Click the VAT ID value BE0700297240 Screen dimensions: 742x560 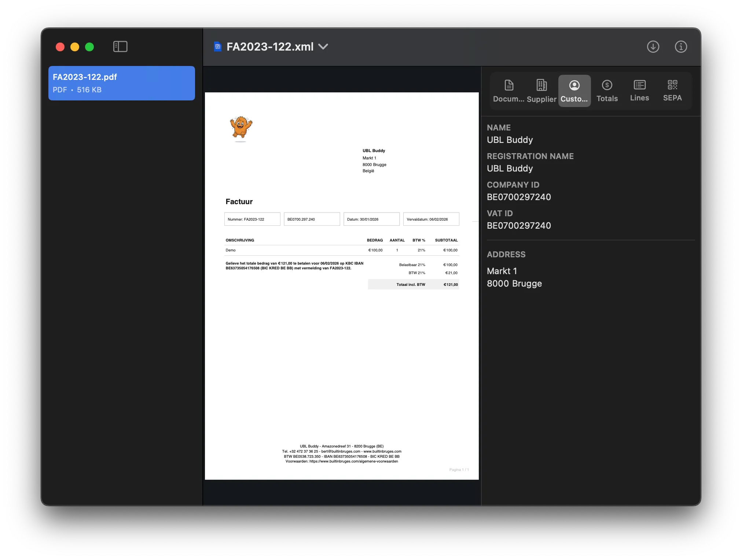coord(518,225)
